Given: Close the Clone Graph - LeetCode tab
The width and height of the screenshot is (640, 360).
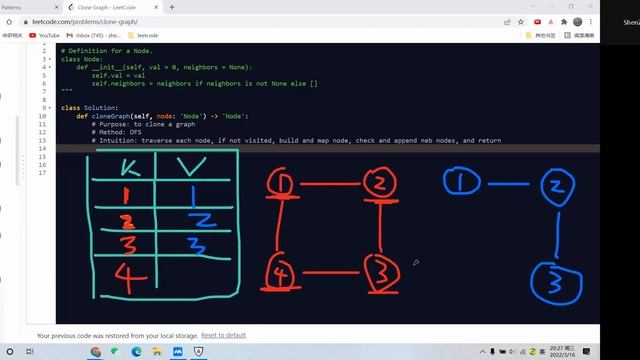Looking at the screenshot, I should click(156, 7).
